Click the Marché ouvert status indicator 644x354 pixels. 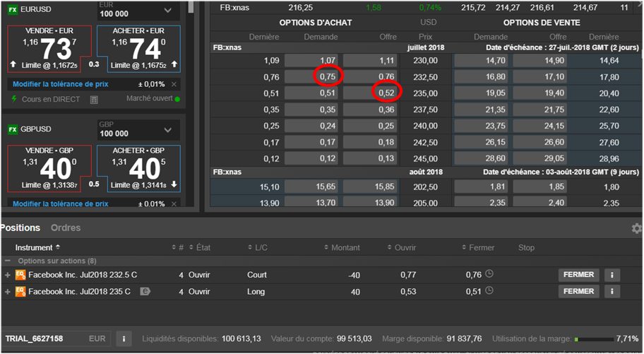pyautogui.click(x=153, y=99)
